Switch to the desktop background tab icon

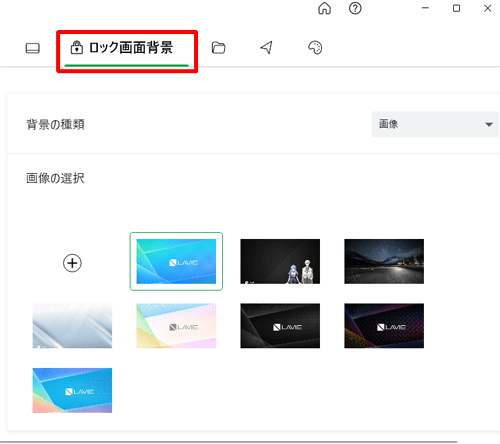(x=33, y=48)
